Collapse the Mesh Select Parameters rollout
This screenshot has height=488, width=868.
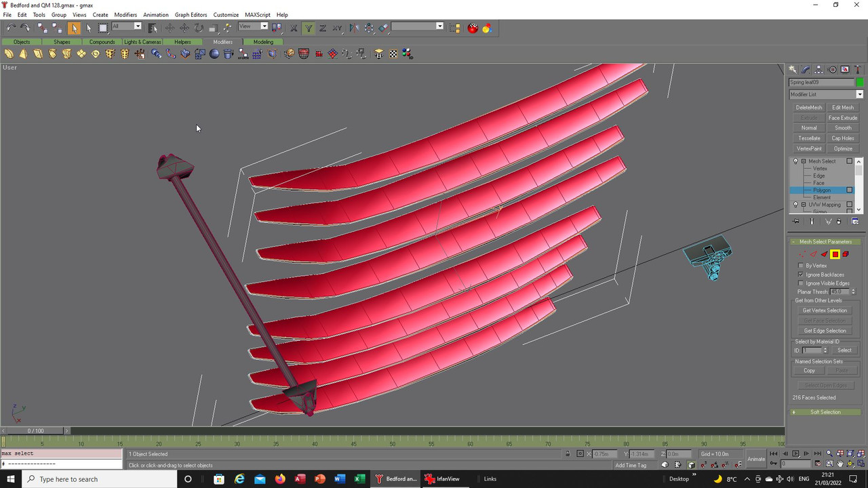825,242
